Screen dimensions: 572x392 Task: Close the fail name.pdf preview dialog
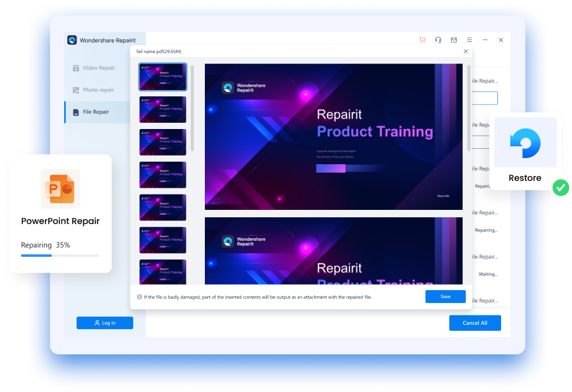[x=465, y=51]
